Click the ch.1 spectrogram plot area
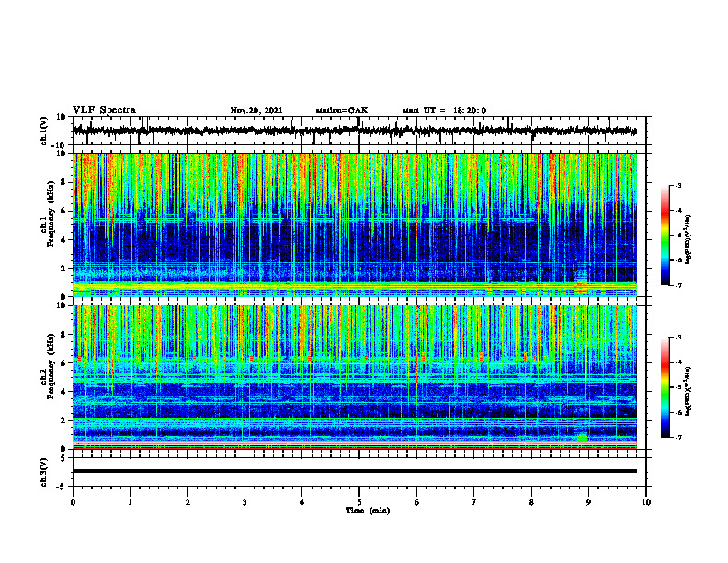Screen dimensions: 728x563 click(354, 224)
